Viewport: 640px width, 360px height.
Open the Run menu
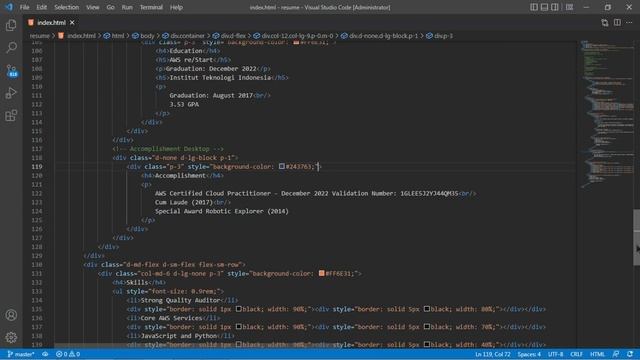(x=127, y=7)
